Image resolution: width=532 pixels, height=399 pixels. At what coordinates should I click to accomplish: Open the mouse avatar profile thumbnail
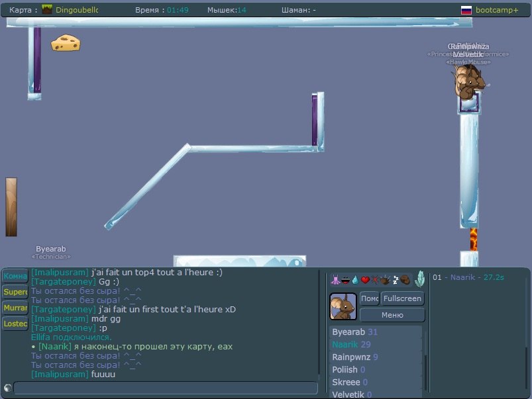(x=343, y=306)
